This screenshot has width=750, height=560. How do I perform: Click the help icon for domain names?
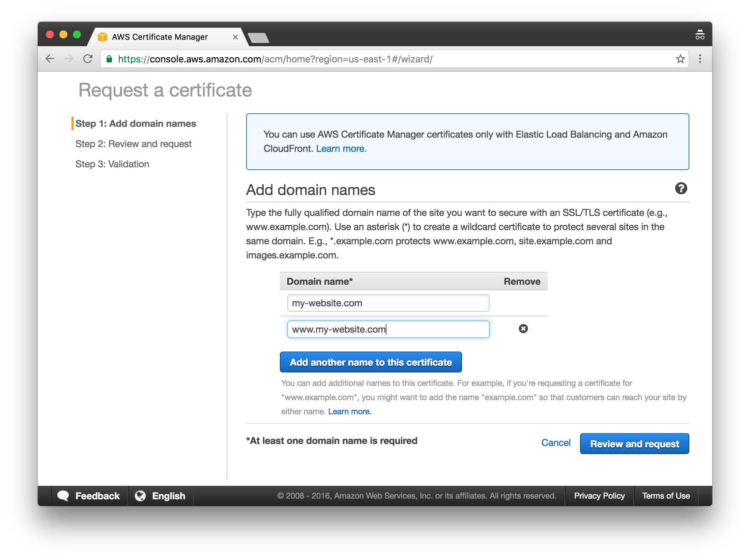click(681, 188)
